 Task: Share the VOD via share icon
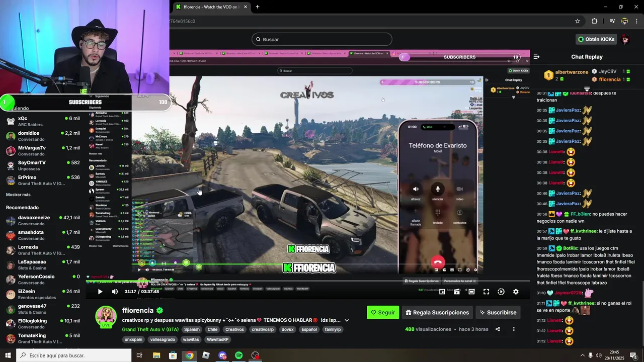click(498, 329)
